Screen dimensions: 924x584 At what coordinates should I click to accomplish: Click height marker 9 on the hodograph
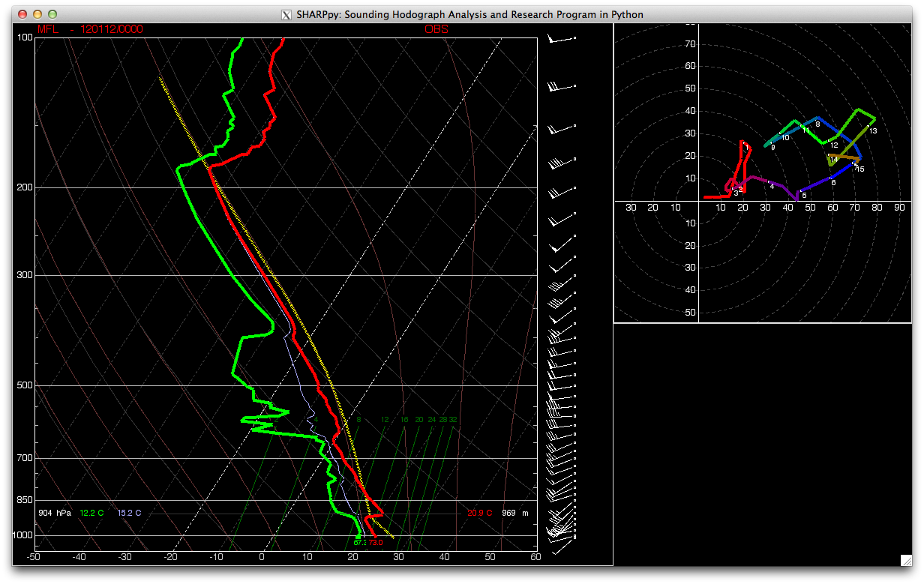pos(772,148)
